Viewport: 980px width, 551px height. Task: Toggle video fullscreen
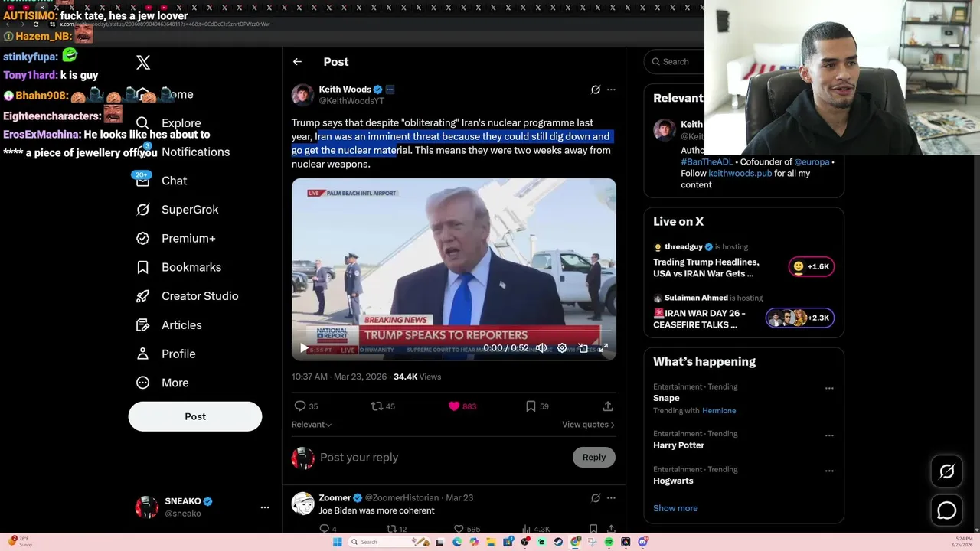pyautogui.click(x=603, y=348)
